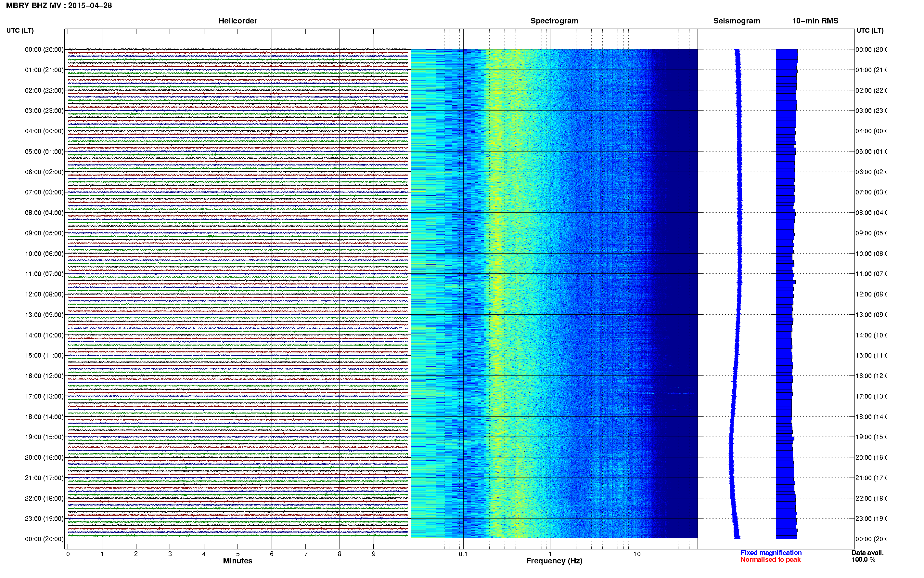Click left-axis time label 20:00 (16:00)
This screenshot has height=578, width=924.
[44, 458]
